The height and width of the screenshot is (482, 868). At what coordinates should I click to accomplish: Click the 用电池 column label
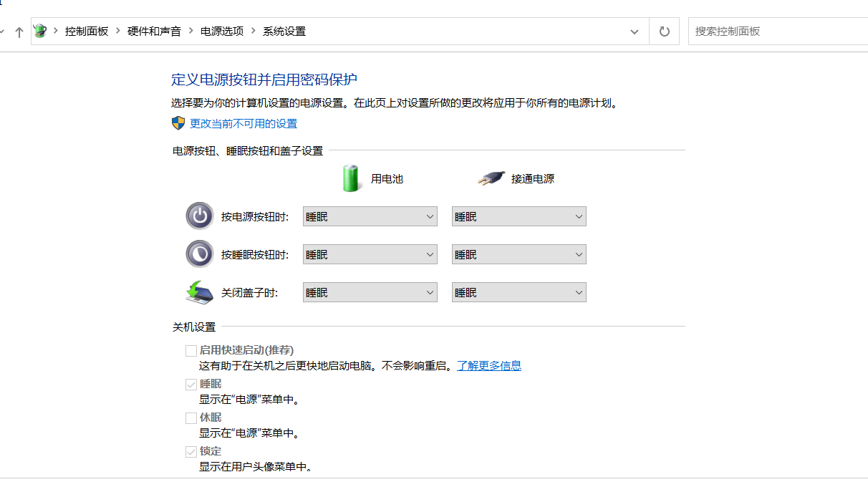pos(387,179)
